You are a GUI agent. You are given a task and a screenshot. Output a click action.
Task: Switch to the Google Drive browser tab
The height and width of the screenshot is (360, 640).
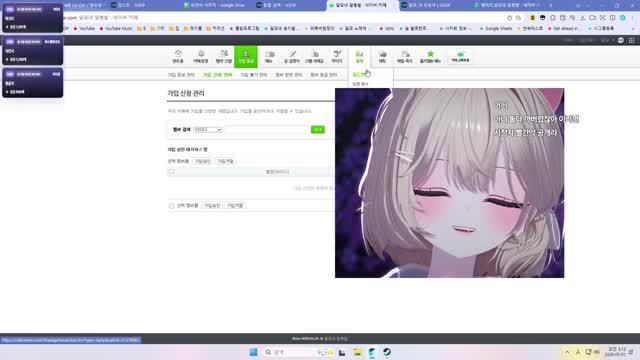(x=216, y=5)
